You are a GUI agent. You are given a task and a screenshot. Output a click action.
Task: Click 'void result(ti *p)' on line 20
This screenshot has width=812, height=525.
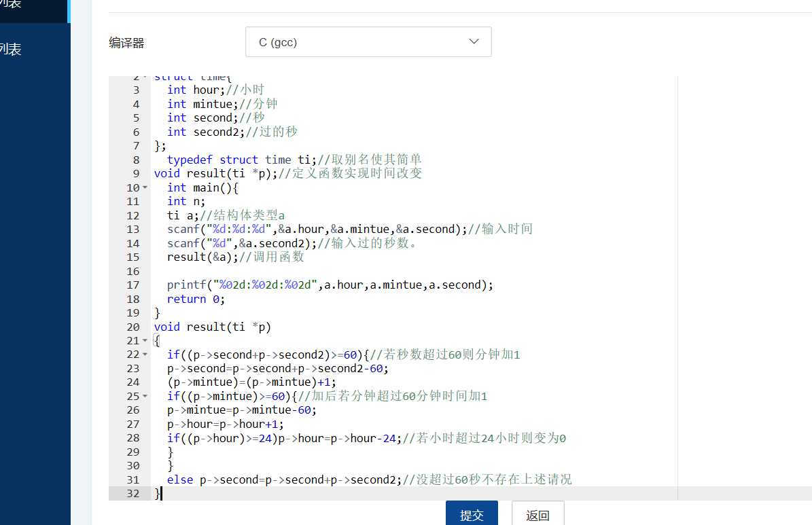[x=212, y=327]
